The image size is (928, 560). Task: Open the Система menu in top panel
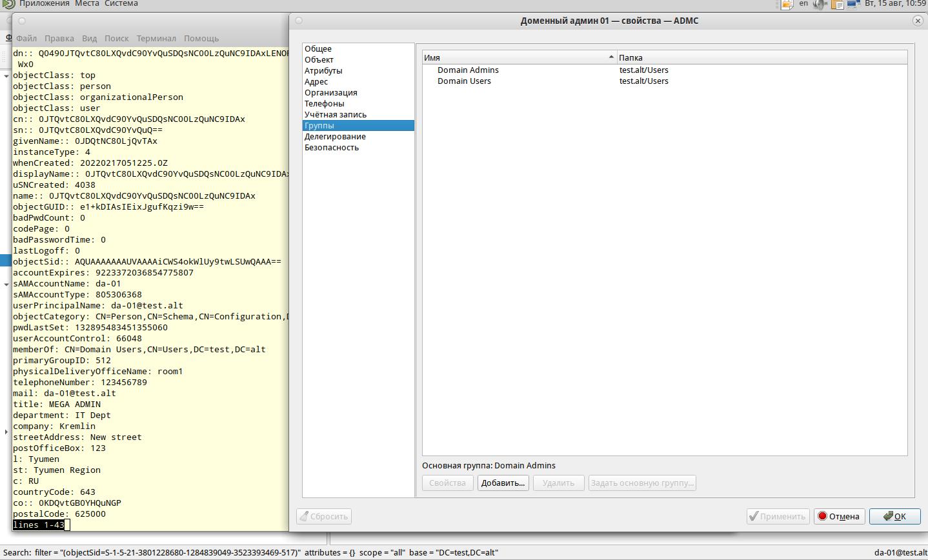(121, 4)
